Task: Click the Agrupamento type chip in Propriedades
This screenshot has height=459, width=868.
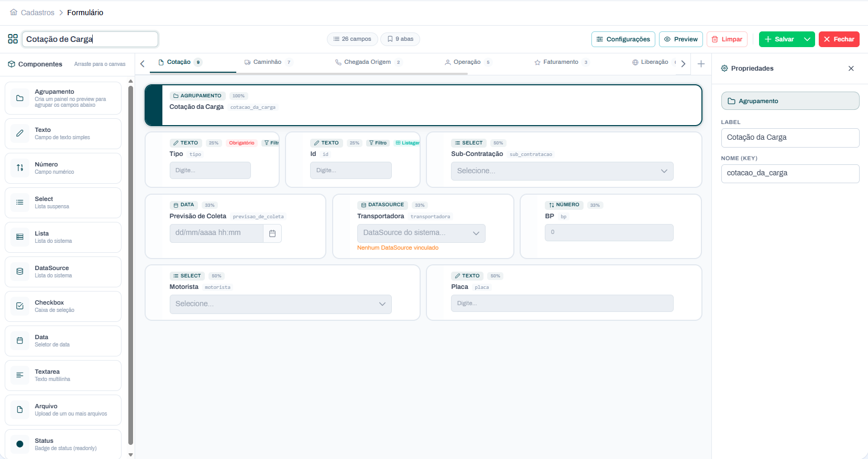Action: click(790, 101)
